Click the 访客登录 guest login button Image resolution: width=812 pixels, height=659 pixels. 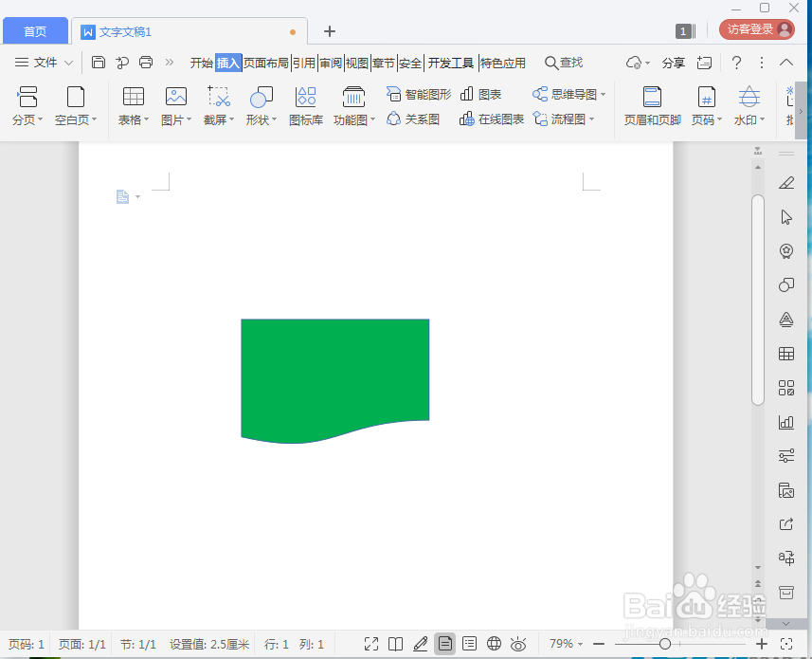coord(757,29)
